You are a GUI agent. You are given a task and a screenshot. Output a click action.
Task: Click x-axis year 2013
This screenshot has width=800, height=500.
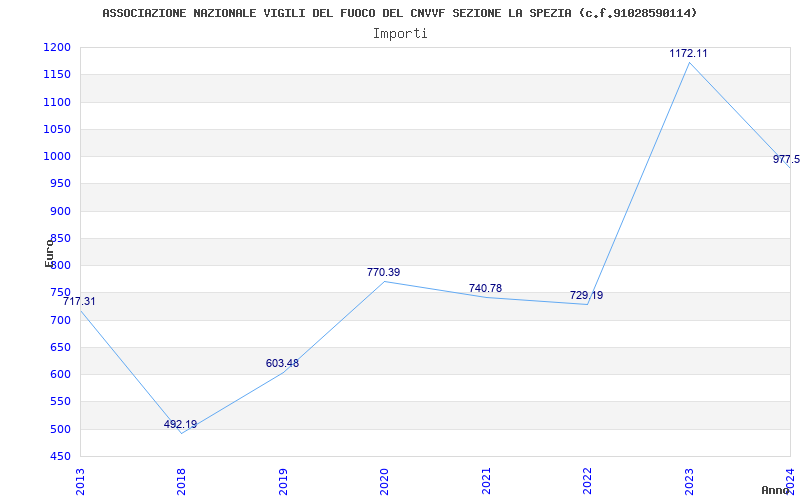(81, 481)
